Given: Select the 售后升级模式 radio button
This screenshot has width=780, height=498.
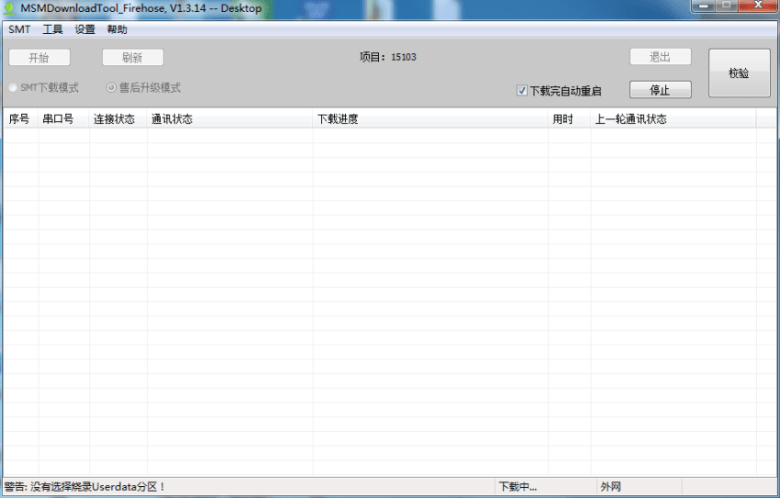Looking at the screenshot, I should 112,88.
